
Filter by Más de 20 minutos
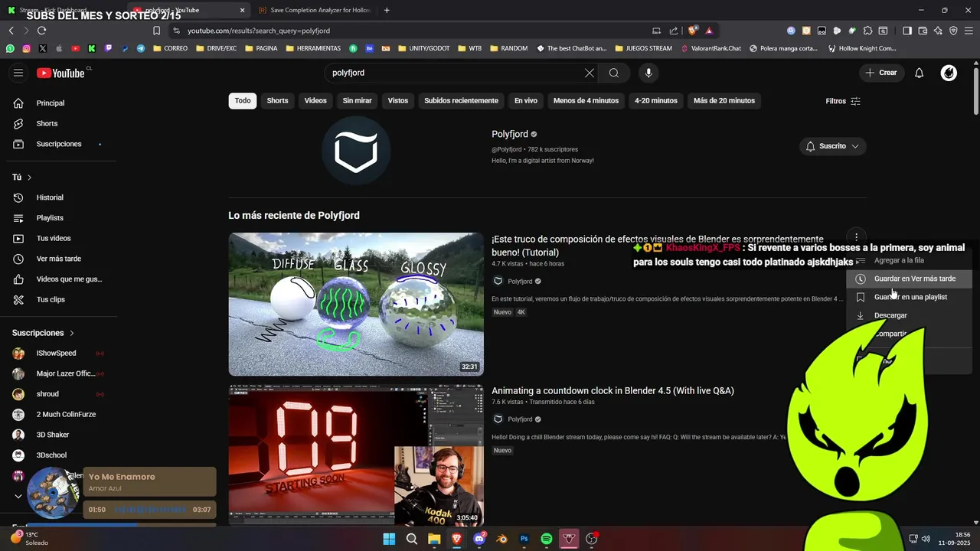tap(724, 101)
